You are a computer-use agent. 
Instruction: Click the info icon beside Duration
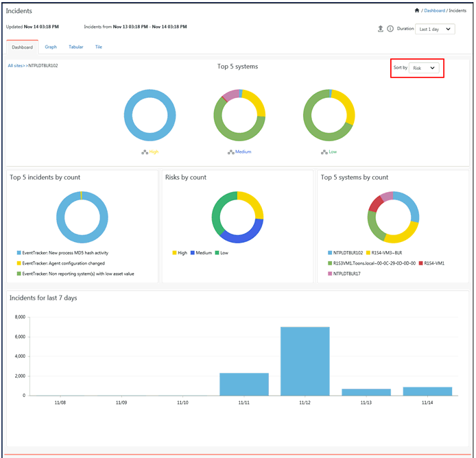[390, 29]
